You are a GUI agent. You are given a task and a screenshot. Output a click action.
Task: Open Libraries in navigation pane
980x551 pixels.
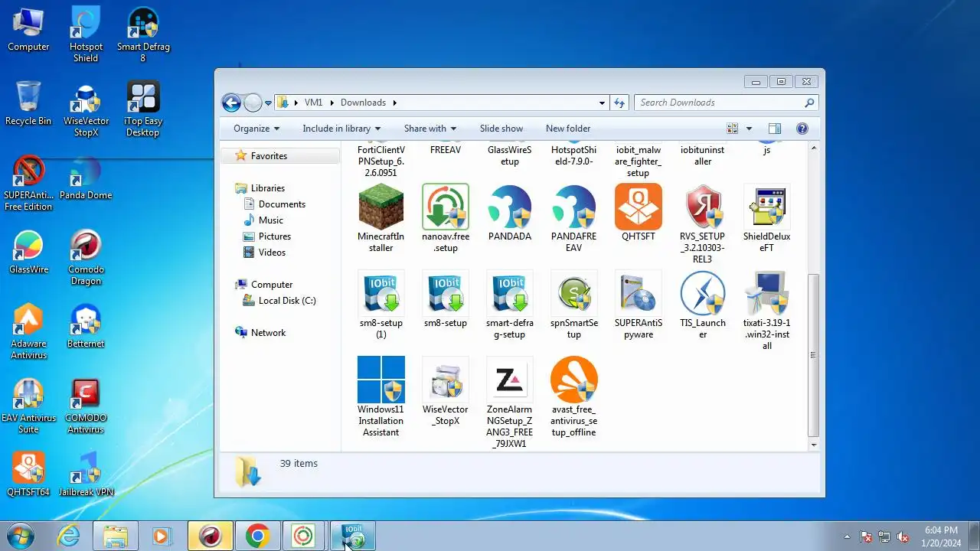point(268,188)
